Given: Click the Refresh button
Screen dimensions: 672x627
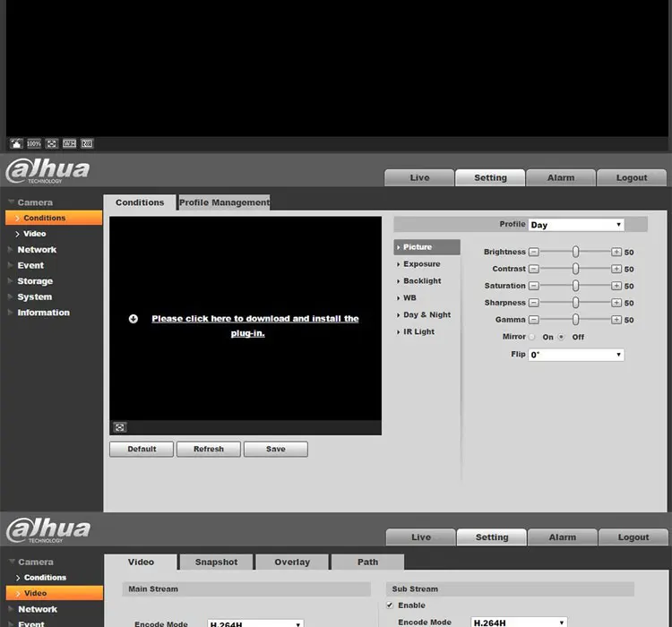Looking at the screenshot, I should coord(209,449).
